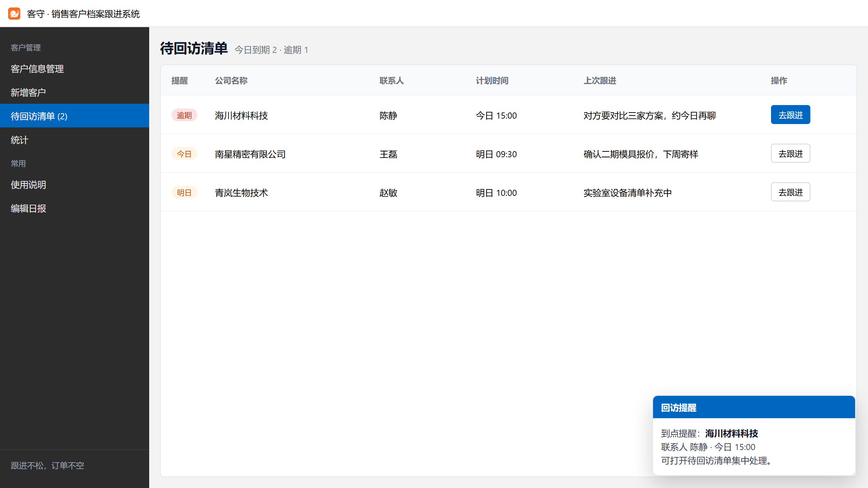The height and width of the screenshot is (488, 868).
Task: Select company name 青岚生物技术
Action: click(x=241, y=193)
